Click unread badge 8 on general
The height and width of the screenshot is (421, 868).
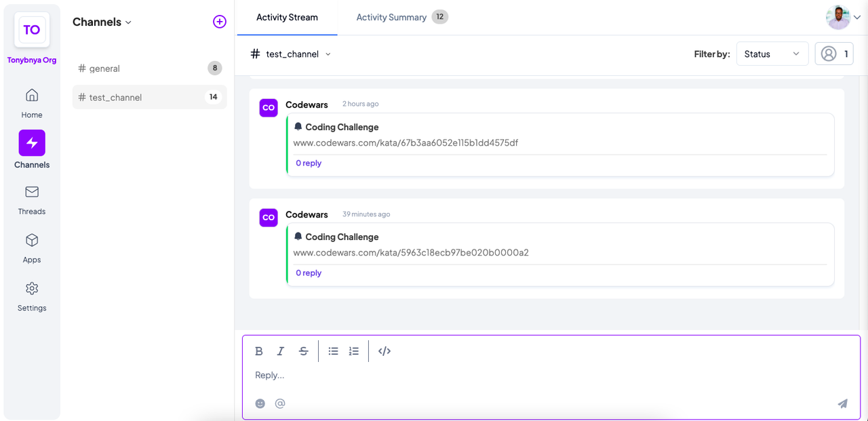(214, 68)
